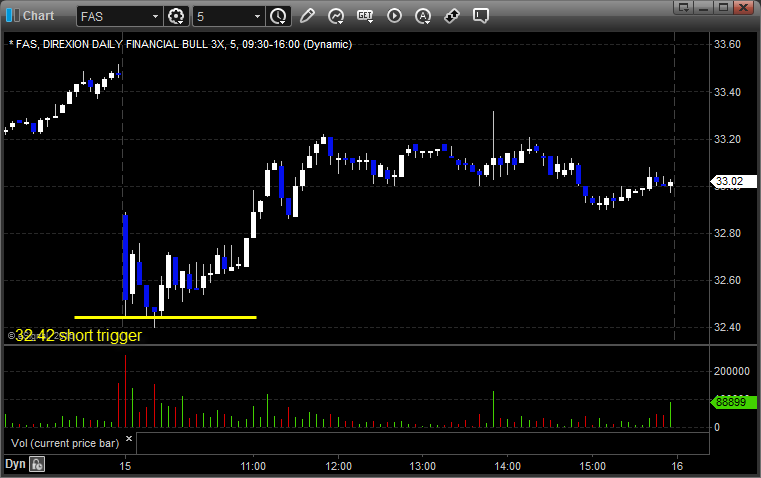Click the 32.40 price axis label
This screenshot has height=478, width=761.
click(x=728, y=327)
